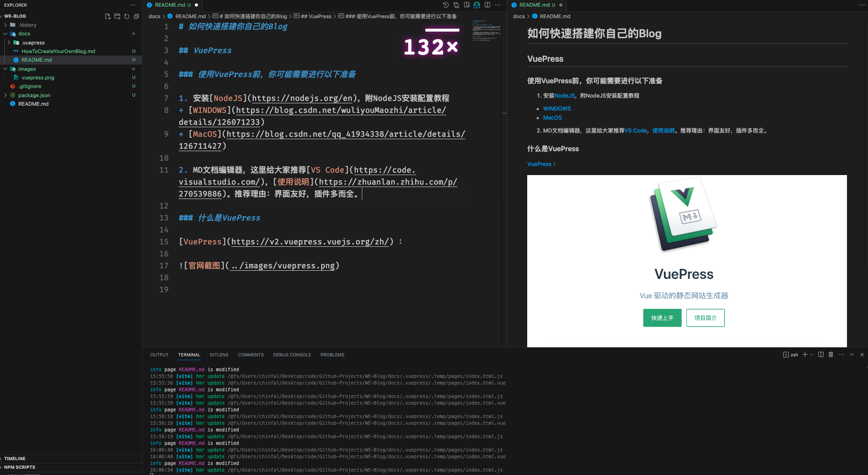Click docs breadcrumb in left editor

click(154, 16)
